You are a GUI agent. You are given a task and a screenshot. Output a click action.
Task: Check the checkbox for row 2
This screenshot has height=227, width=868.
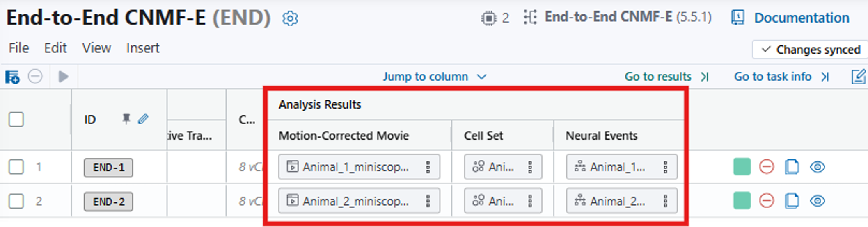16,201
